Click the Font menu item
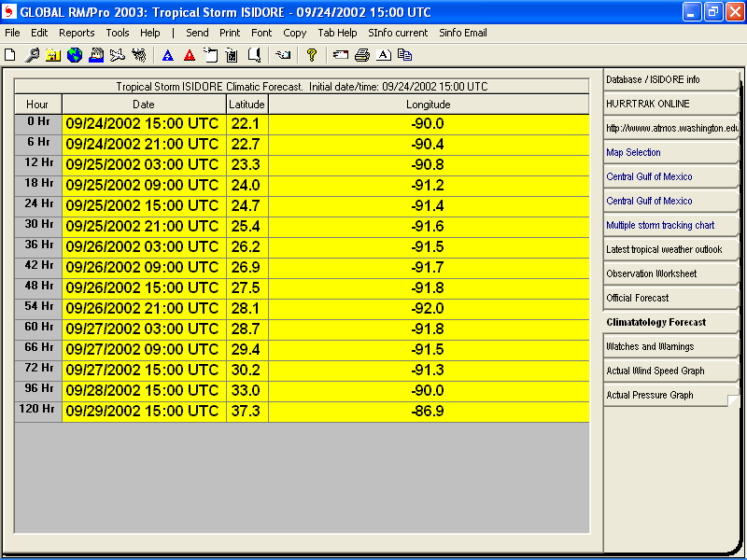This screenshot has width=747, height=560. click(261, 33)
